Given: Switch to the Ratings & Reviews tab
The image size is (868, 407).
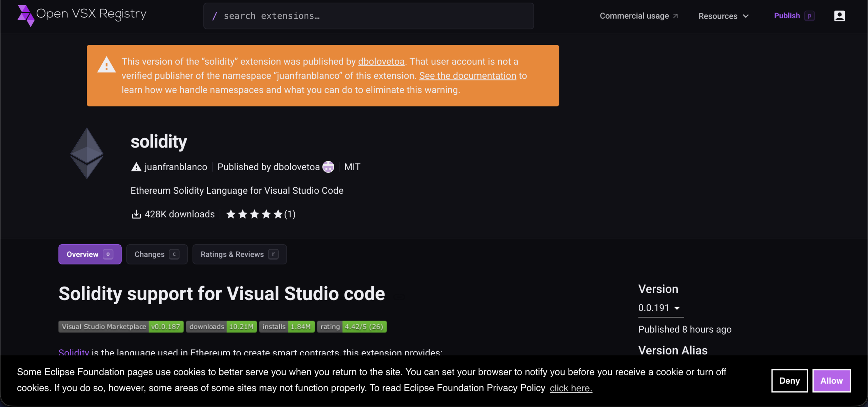Looking at the screenshot, I should point(239,254).
